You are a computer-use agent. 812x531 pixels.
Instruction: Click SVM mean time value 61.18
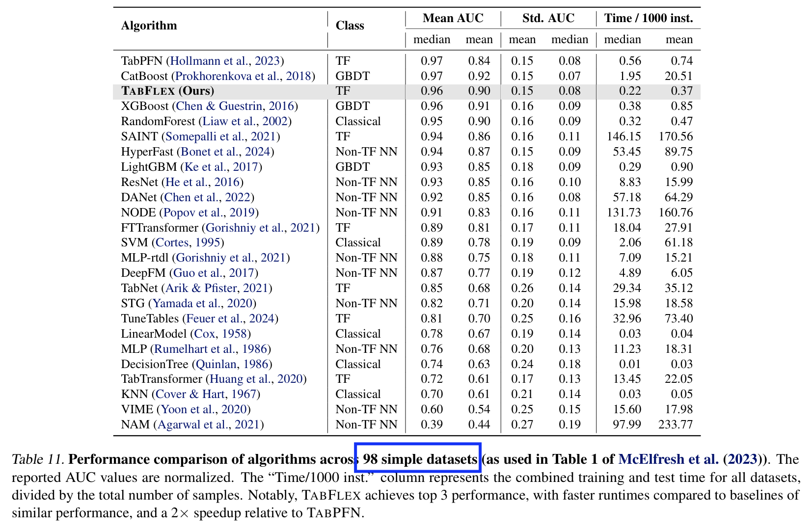tap(679, 242)
